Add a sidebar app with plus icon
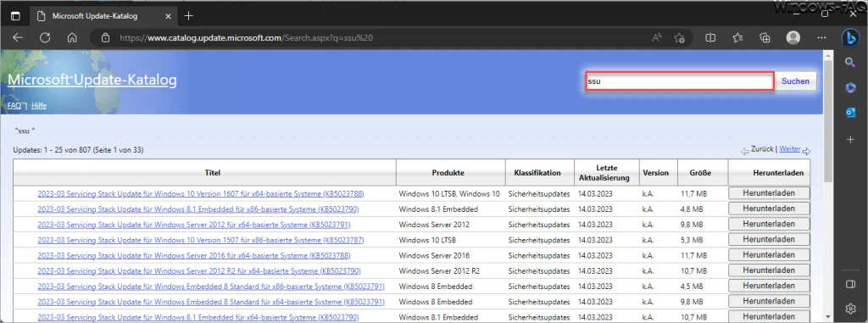 tap(850, 140)
